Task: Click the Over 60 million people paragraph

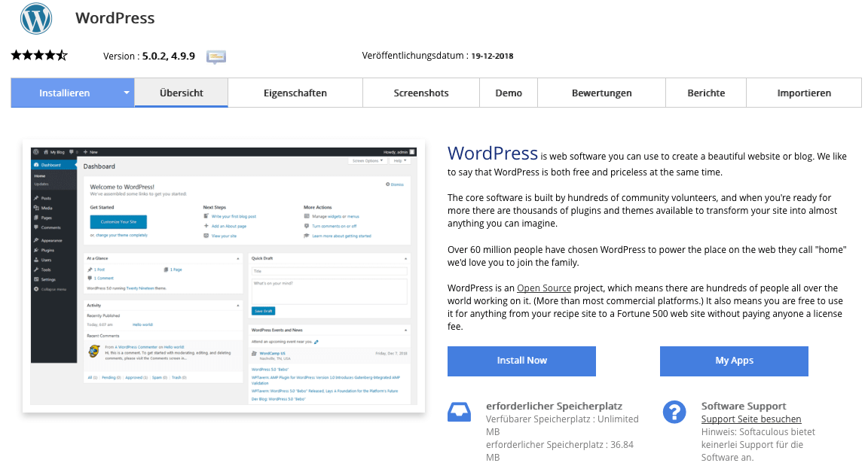Action: (647, 256)
